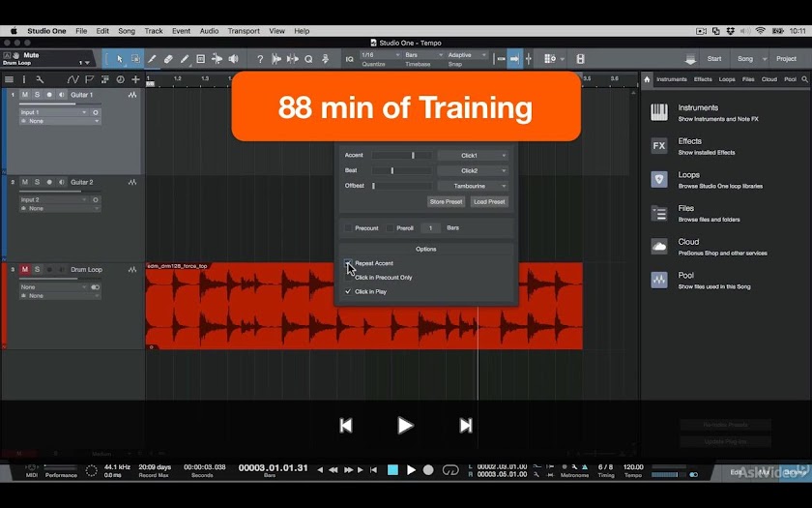The height and width of the screenshot is (508, 812).
Task: Open the Accent Click1 sound dropdown
Action: coord(473,156)
